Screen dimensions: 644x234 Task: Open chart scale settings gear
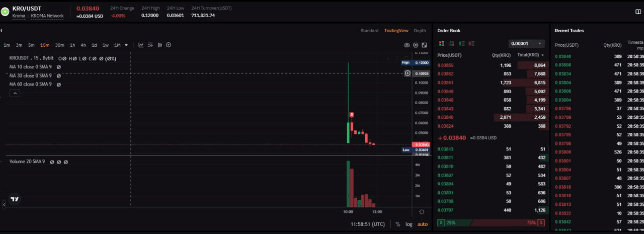422,212
